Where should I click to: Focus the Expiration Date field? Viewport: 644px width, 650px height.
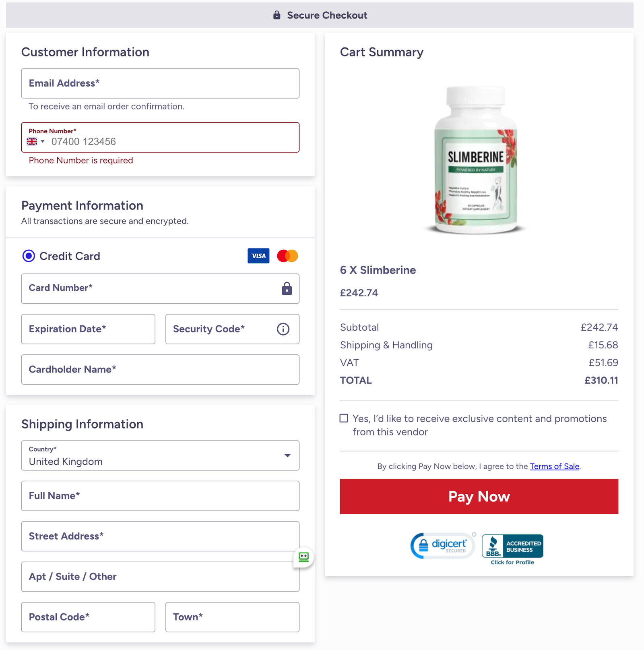(x=88, y=329)
